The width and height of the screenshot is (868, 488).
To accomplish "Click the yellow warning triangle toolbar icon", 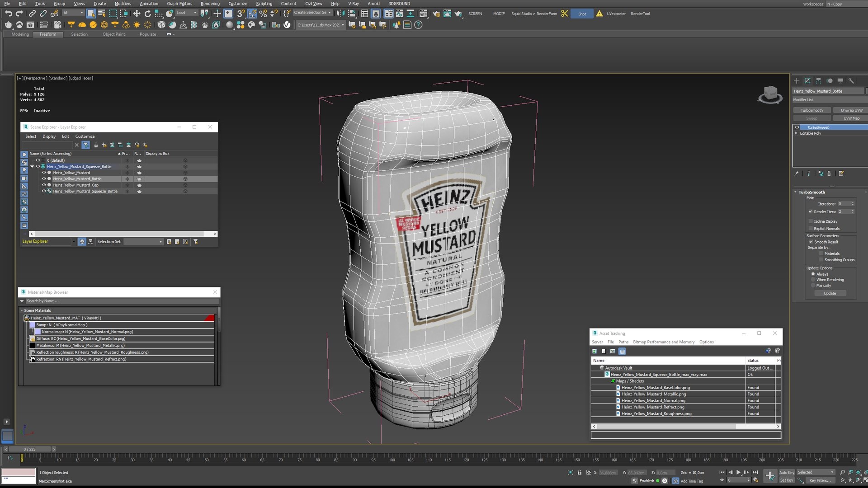I will pos(599,14).
